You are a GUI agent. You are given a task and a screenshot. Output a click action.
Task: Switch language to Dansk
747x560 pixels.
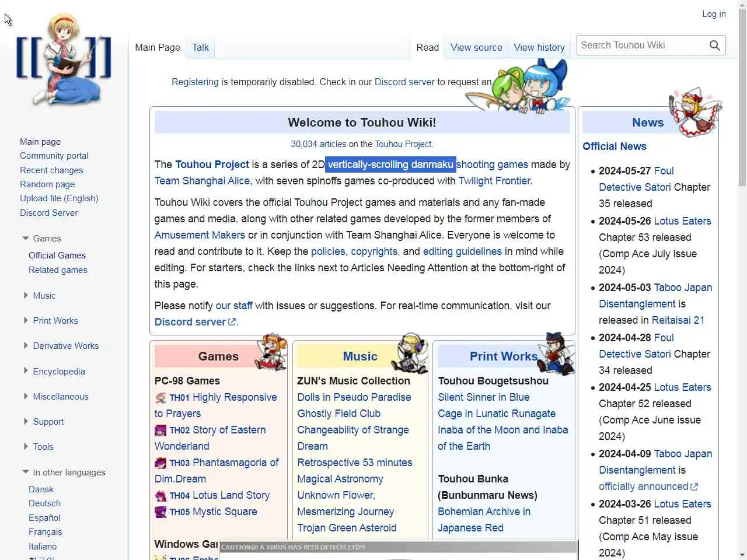[41, 489]
